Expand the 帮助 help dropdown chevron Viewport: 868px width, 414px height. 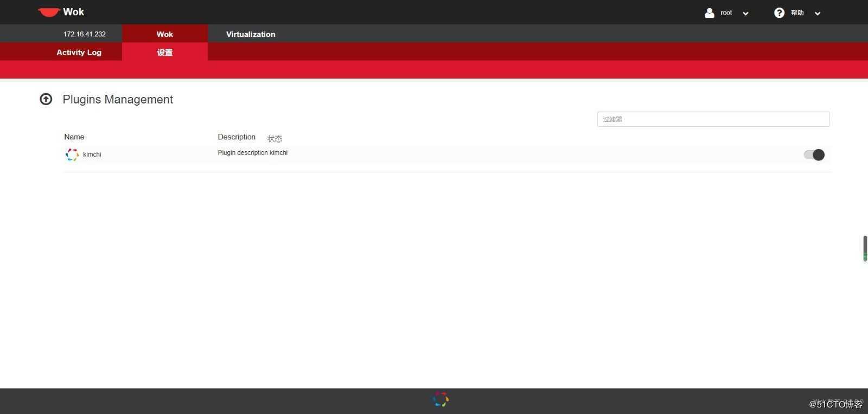(818, 14)
